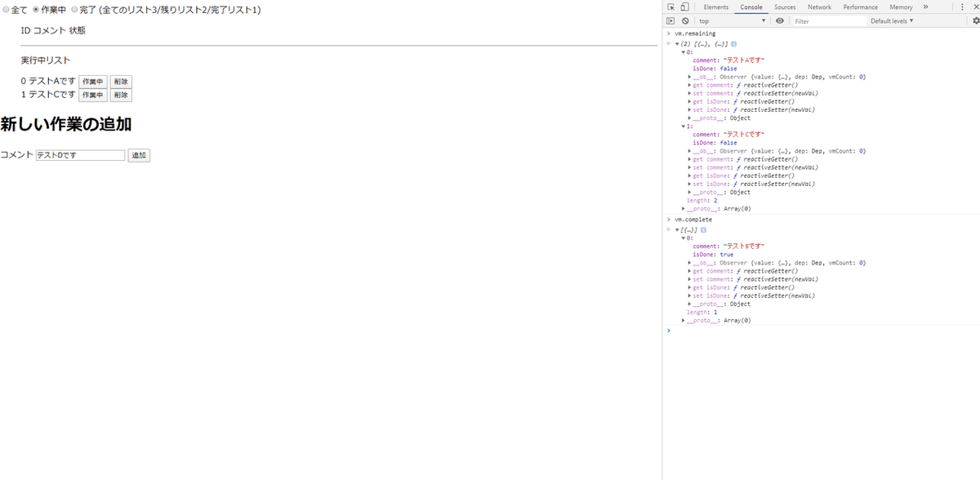Image resolution: width=980 pixels, height=480 pixels.
Task: Open the Network tab
Action: (x=819, y=7)
